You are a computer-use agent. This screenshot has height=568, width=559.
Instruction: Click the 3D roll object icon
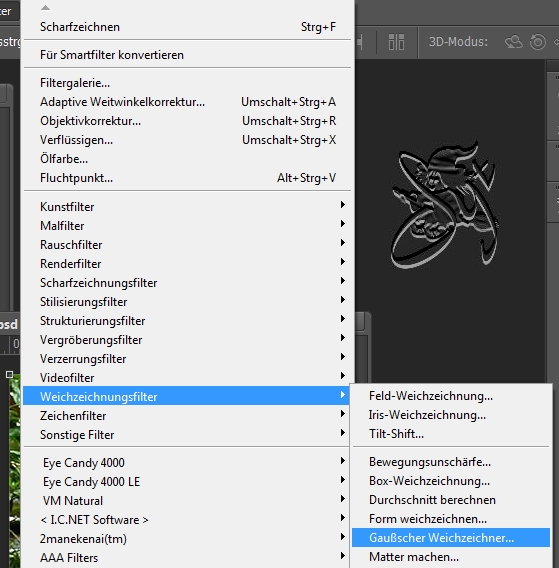(538, 42)
